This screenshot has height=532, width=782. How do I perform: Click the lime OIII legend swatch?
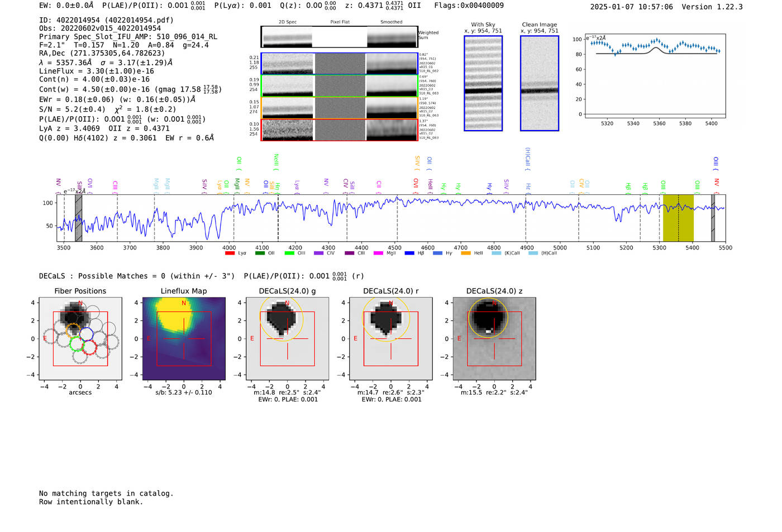coord(289,253)
